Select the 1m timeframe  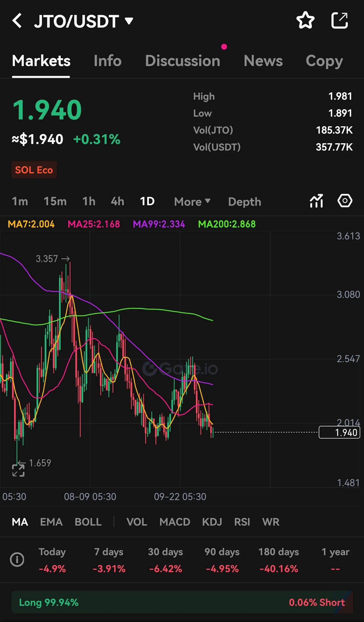(20, 201)
